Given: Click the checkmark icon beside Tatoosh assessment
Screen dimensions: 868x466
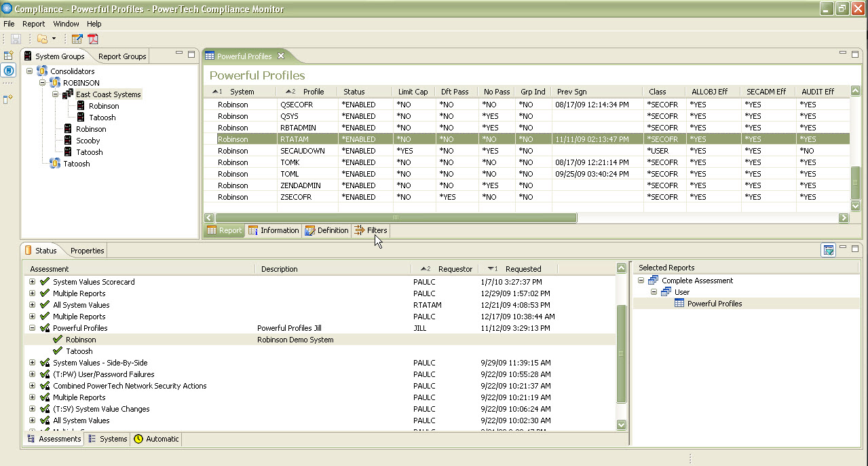Looking at the screenshot, I should coord(58,351).
